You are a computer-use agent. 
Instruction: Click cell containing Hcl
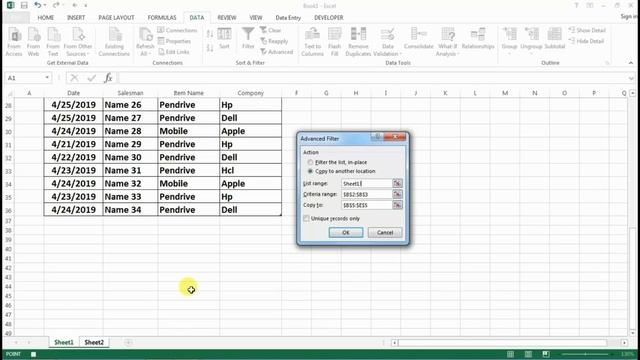tap(250, 170)
